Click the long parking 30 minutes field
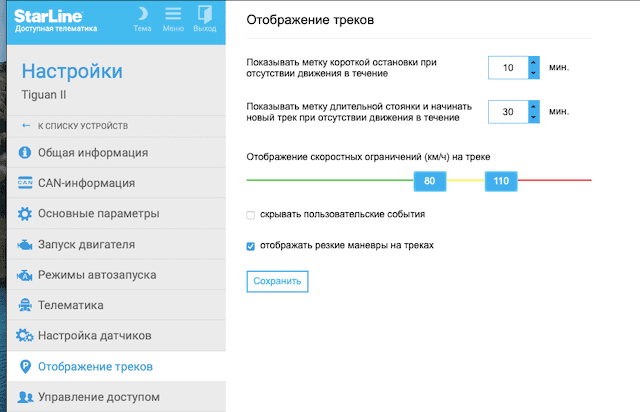The image size is (640, 412). pyautogui.click(x=508, y=112)
